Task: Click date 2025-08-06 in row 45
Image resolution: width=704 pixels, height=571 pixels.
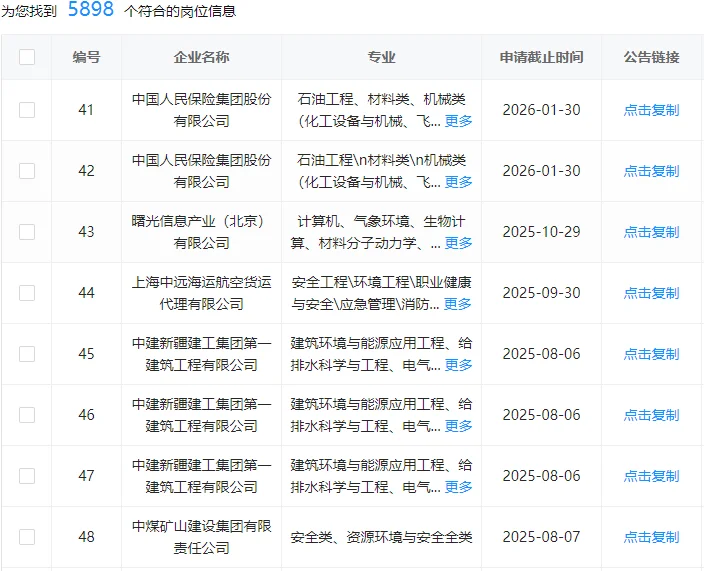Action: point(541,354)
